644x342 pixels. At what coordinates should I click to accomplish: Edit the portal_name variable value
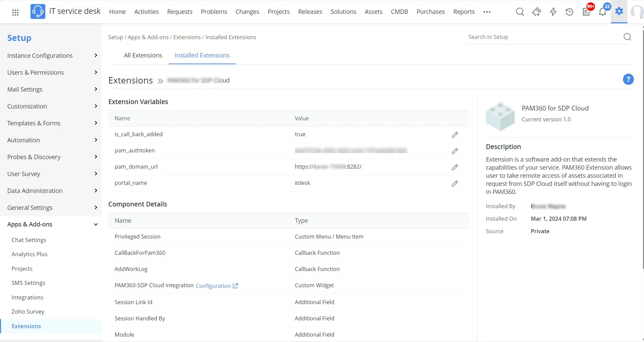(454, 184)
